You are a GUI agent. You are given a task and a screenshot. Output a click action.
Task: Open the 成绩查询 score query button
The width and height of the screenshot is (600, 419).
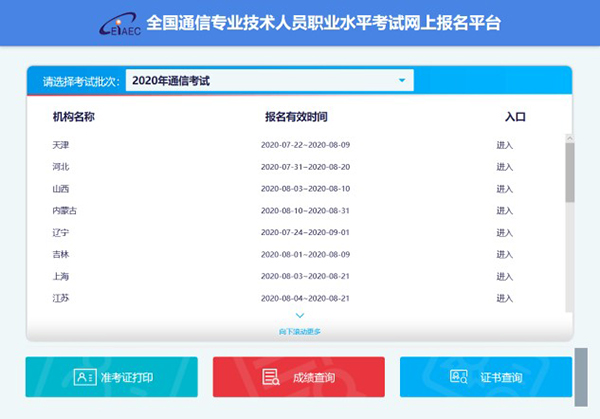coord(299,377)
